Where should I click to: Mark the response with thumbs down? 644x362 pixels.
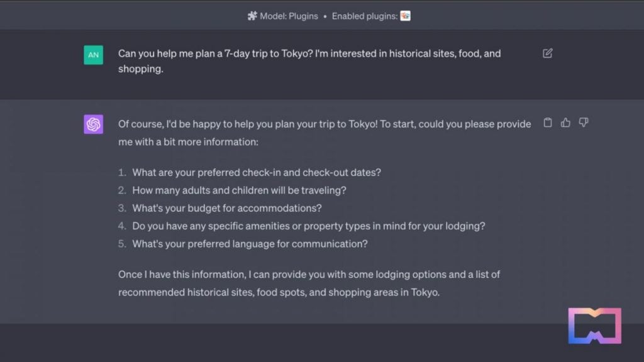pos(584,123)
